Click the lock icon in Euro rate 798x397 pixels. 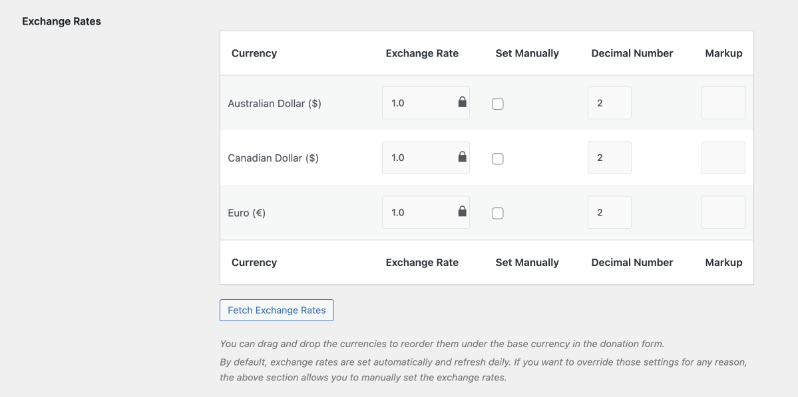point(462,211)
